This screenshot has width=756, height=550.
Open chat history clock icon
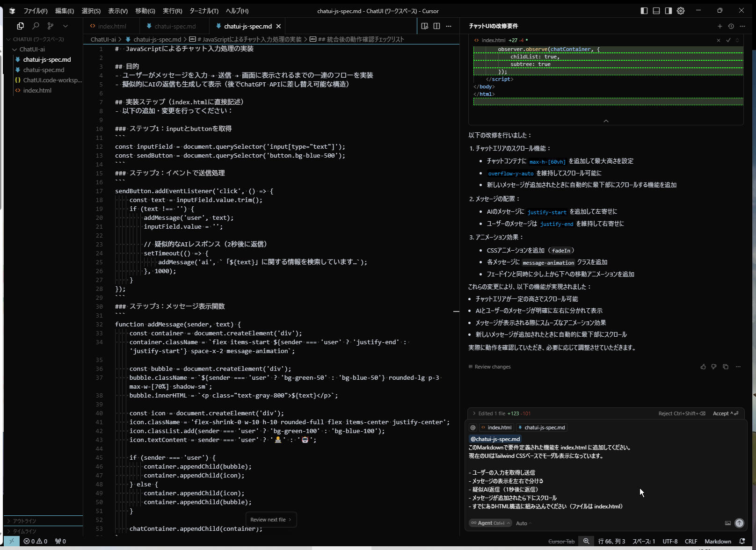coord(731,26)
